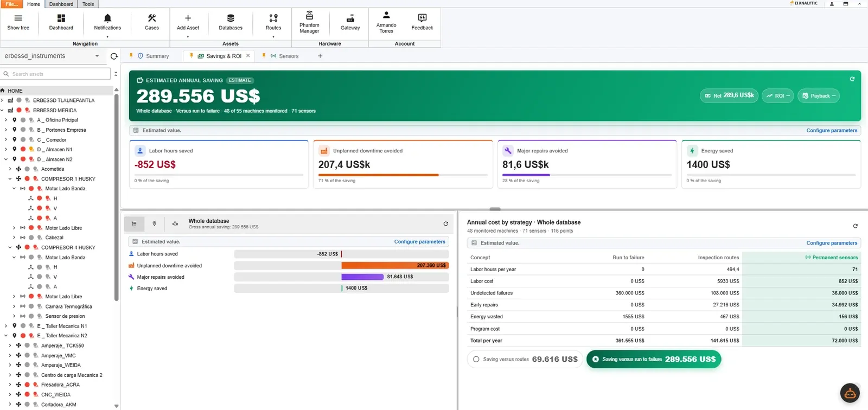Open the Databases icon
Viewport: 868px width, 410px height.
click(x=231, y=22)
